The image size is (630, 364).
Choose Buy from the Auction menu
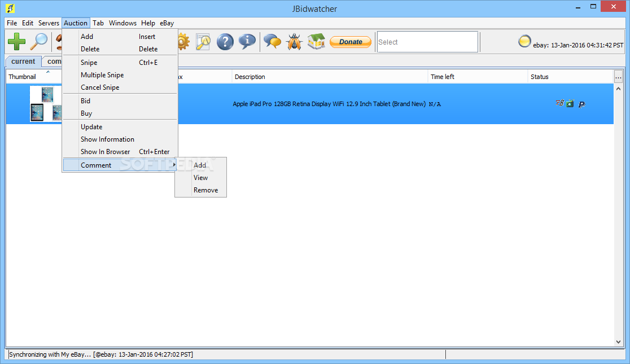pyautogui.click(x=120, y=113)
